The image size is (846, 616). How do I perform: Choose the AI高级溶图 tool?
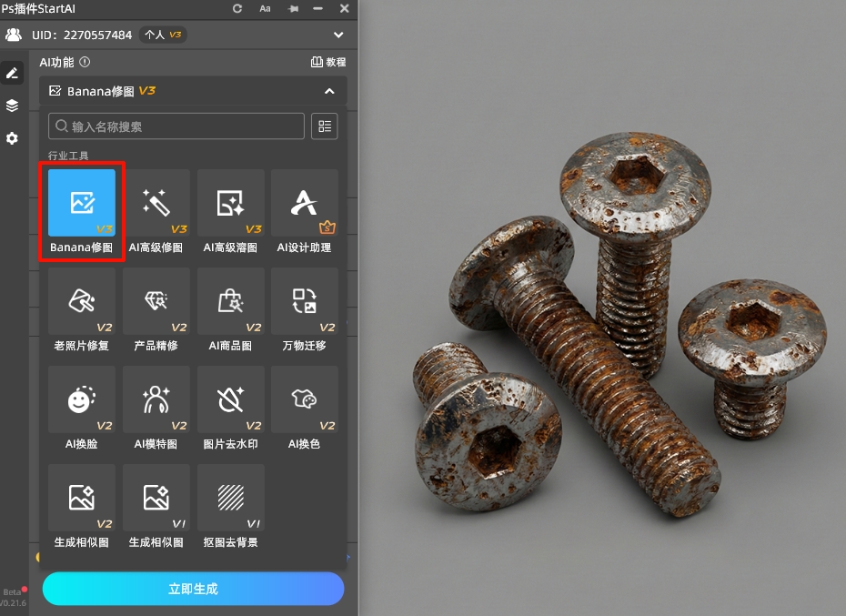pyautogui.click(x=230, y=204)
